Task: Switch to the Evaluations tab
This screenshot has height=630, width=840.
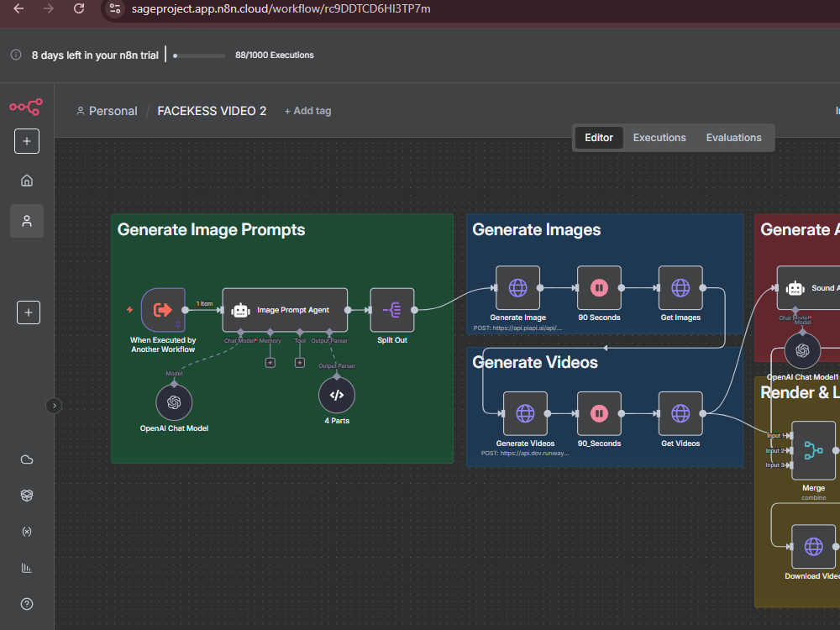Action: coord(733,138)
